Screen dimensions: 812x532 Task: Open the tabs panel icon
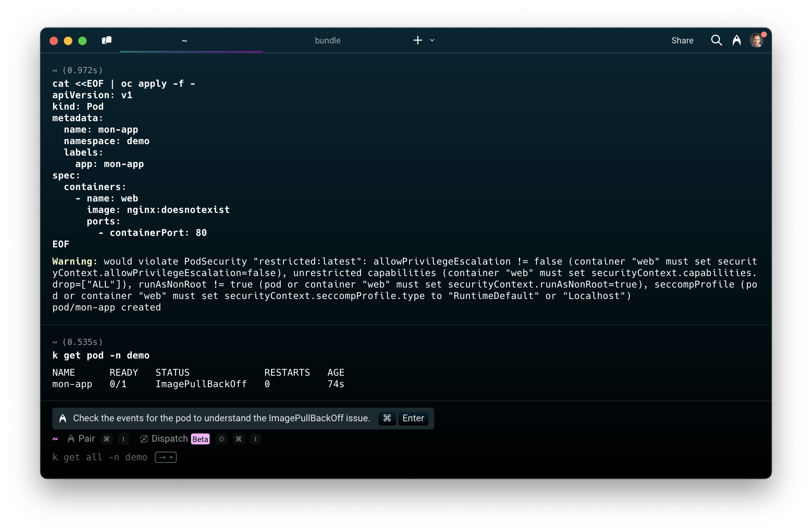(106, 40)
